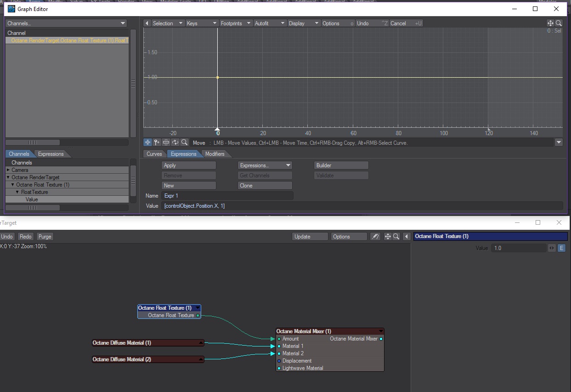Click the channel list horizontal scrollbar

[x=67, y=142]
